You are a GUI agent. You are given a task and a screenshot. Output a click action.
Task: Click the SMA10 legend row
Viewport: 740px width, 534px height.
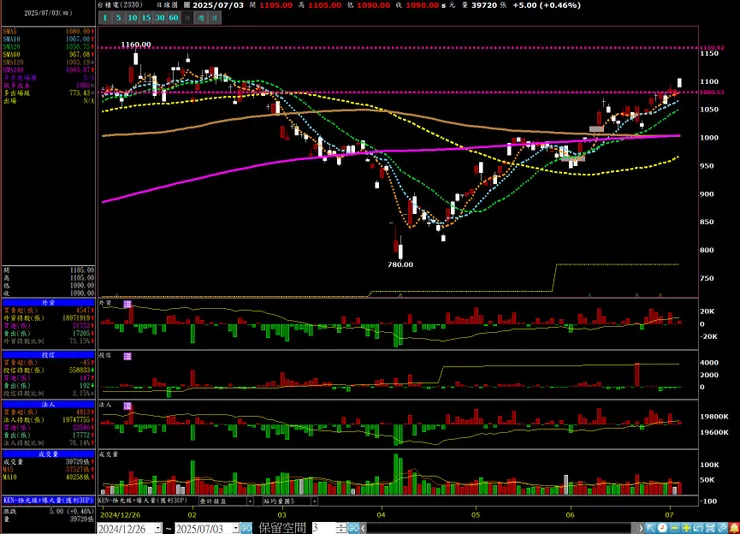(x=49, y=39)
